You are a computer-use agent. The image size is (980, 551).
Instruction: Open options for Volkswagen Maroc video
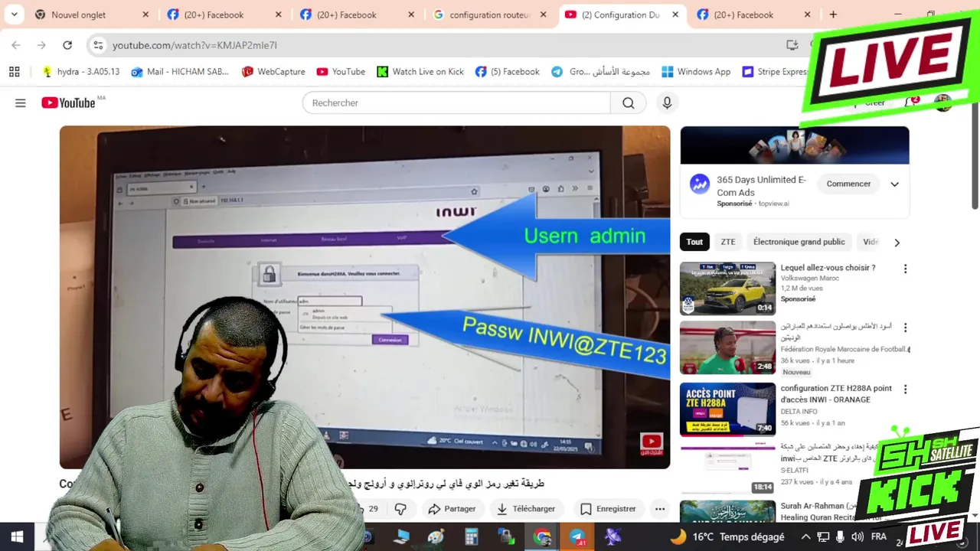click(905, 269)
